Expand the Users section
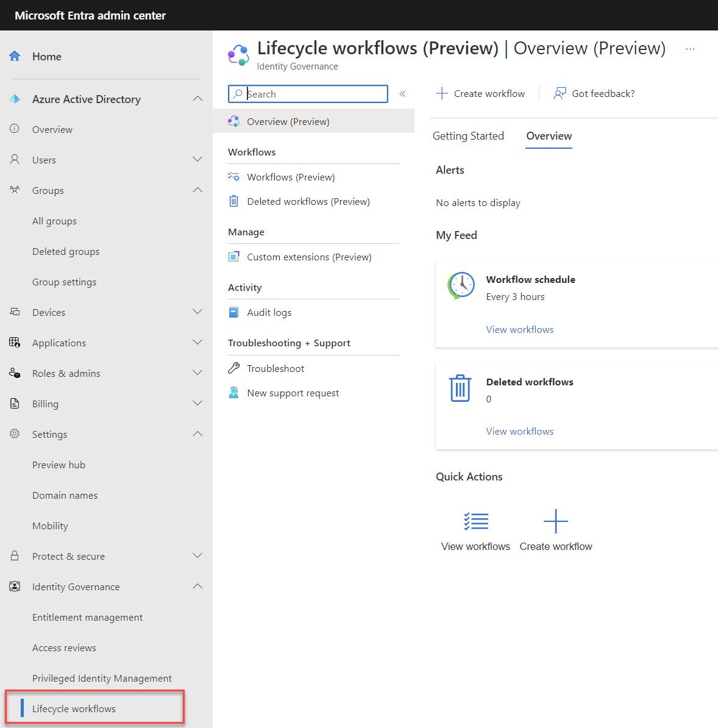 point(197,159)
